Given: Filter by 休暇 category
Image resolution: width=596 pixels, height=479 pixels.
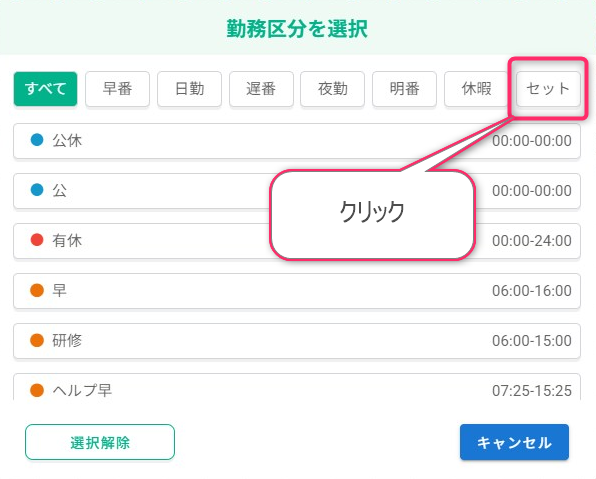Looking at the screenshot, I should coord(476,89).
